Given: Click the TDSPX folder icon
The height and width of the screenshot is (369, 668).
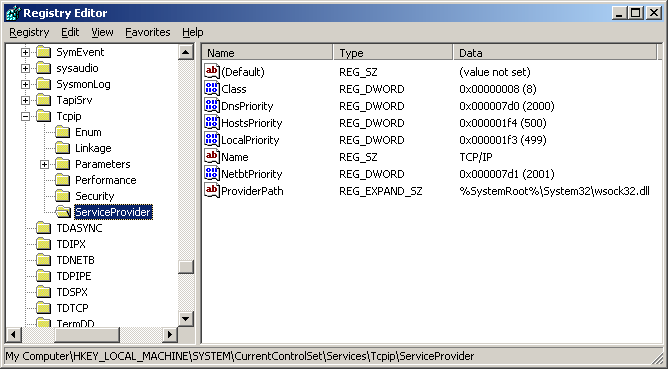Looking at the screenshot, I should pos(43,292).
